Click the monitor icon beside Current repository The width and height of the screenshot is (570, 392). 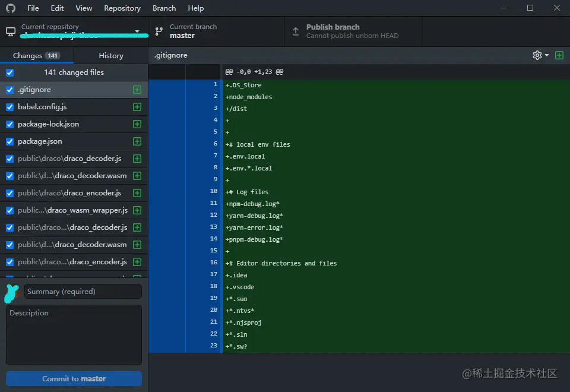11,31
